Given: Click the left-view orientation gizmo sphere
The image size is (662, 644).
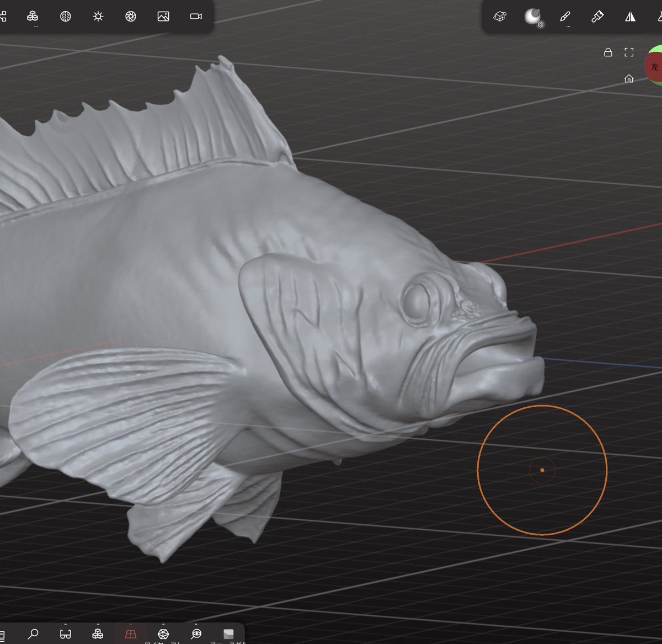Looking at the screenshot, I should tap(654, 66).
